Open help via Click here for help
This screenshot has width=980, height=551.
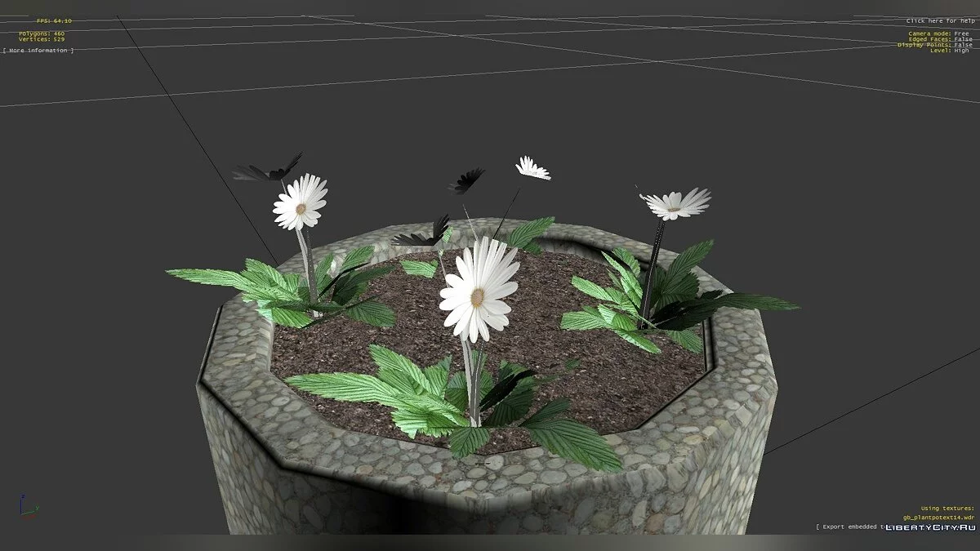(x=940, y=20)
